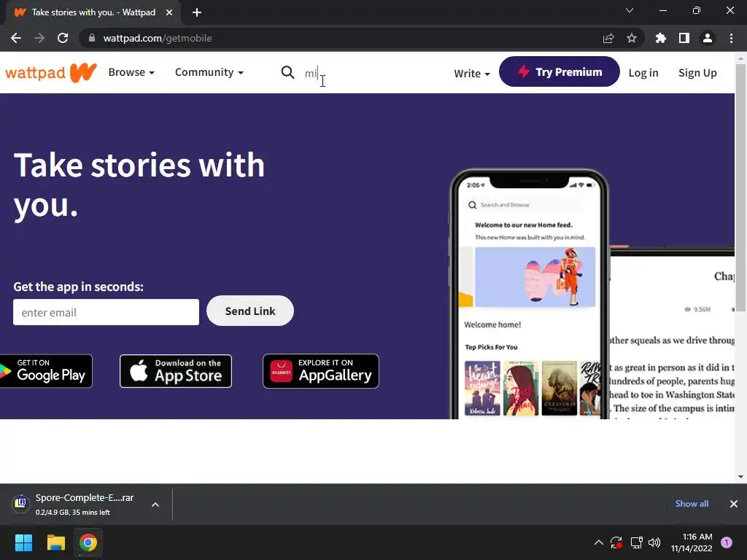This screenshot has height=560, width=747.
Task: Click the sync tray icon with red dot
Action: pyautogui.click(x=616, y=542)
